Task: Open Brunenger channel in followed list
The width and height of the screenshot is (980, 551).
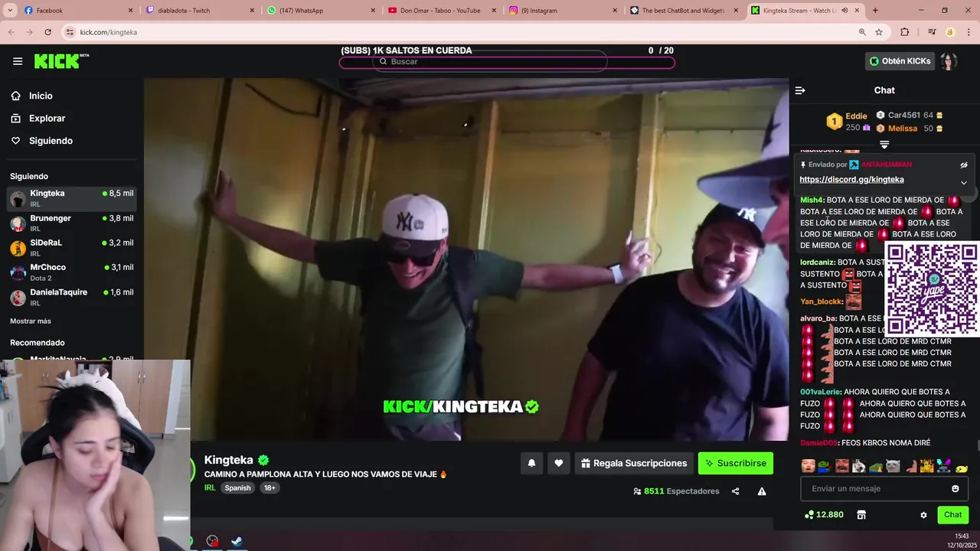Action: (x=72, y=223)
